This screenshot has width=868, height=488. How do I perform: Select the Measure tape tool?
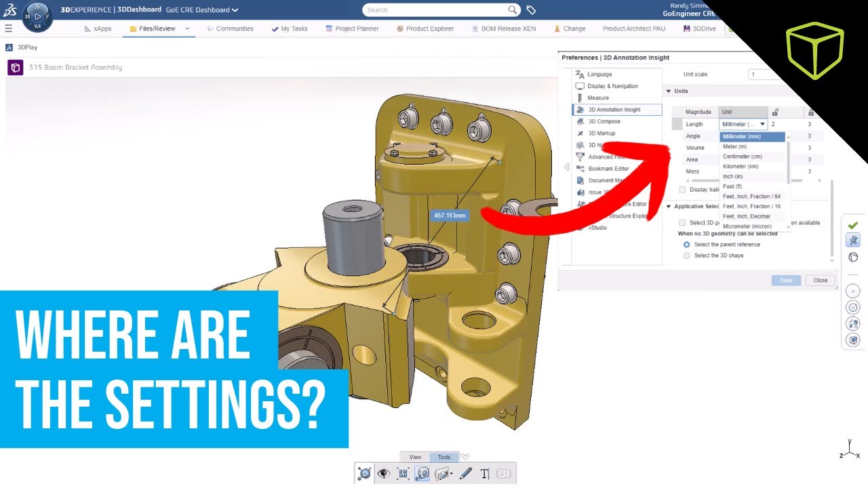tap(422, 474)
